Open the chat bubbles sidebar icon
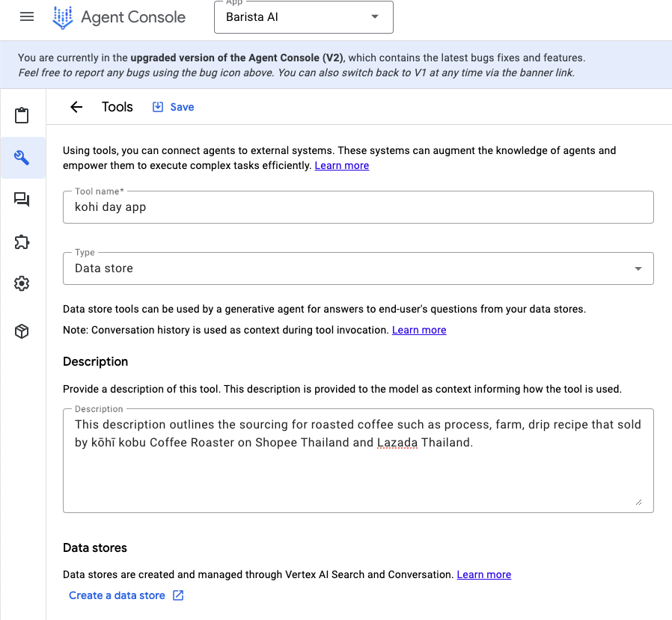The height and width of the screenshot is (620, 672). pyautogui.click(x=22, y=200)
